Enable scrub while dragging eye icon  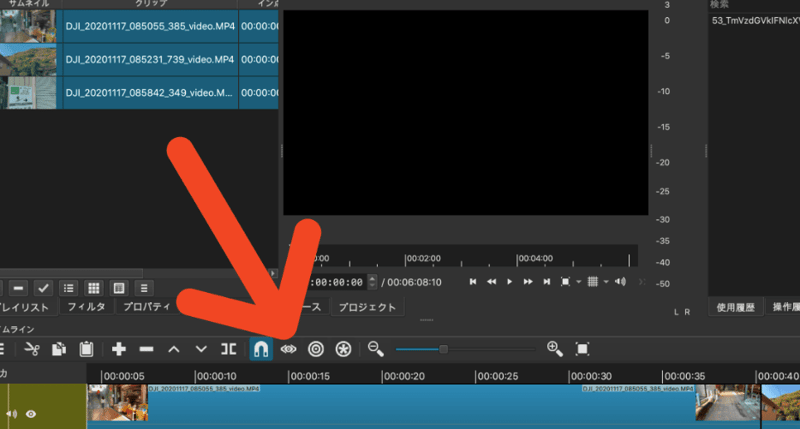point(289,349)
